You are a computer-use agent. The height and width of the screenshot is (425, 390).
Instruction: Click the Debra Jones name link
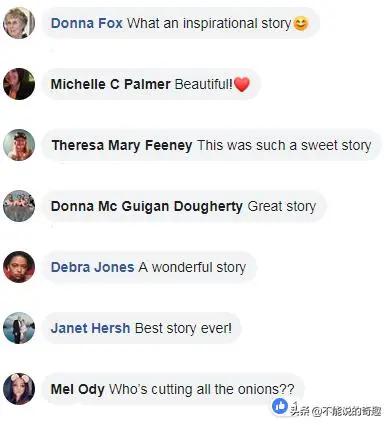click(93, 267)
